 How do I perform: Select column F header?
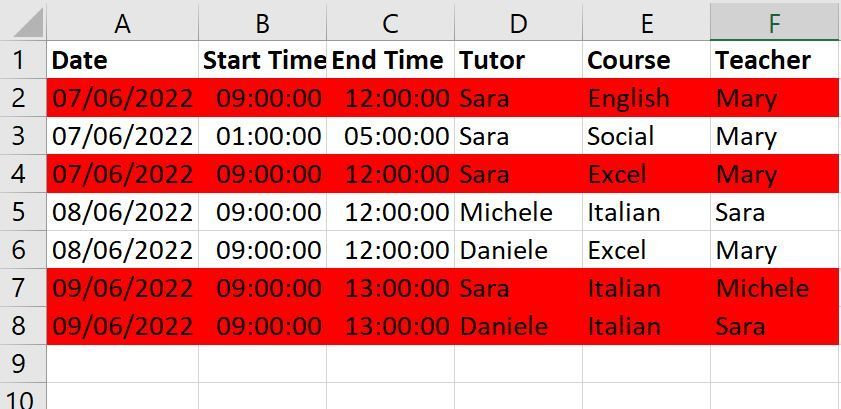(x=774, y=24)
